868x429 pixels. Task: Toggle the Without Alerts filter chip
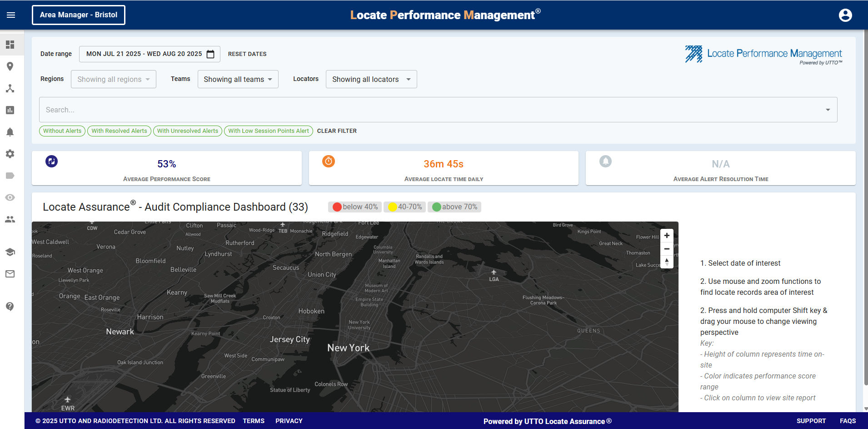[x=62, y=131]
